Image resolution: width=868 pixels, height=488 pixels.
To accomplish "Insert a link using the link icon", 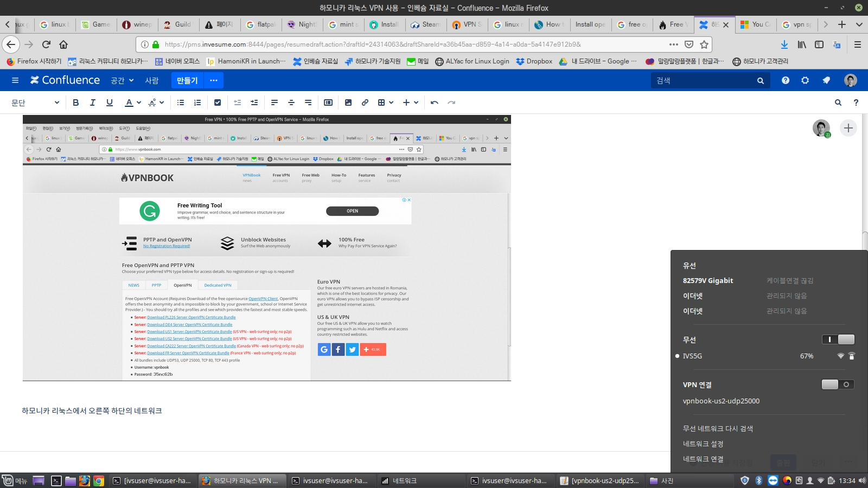I will (365, 102).
